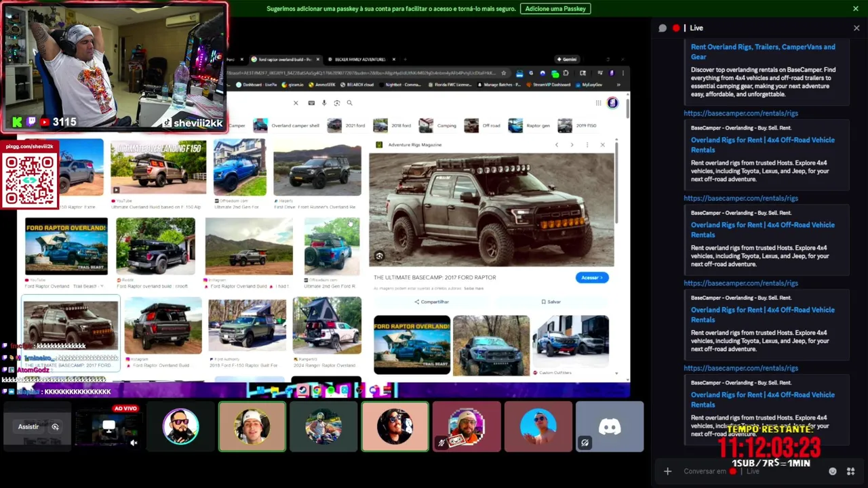Viewport: 868px width, 488px height.
Task: Select the 'AO VIVO' screen share tile
Action: pos(108,426)
